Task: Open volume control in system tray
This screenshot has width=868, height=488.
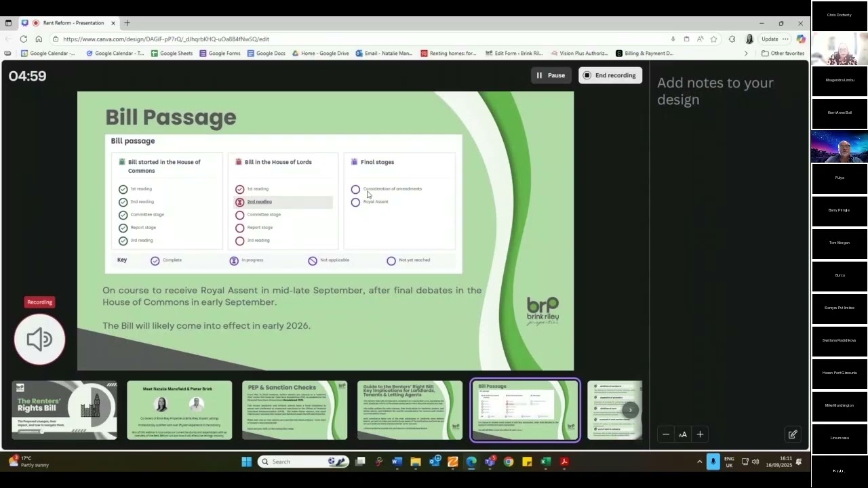Action: coord(755,462)
